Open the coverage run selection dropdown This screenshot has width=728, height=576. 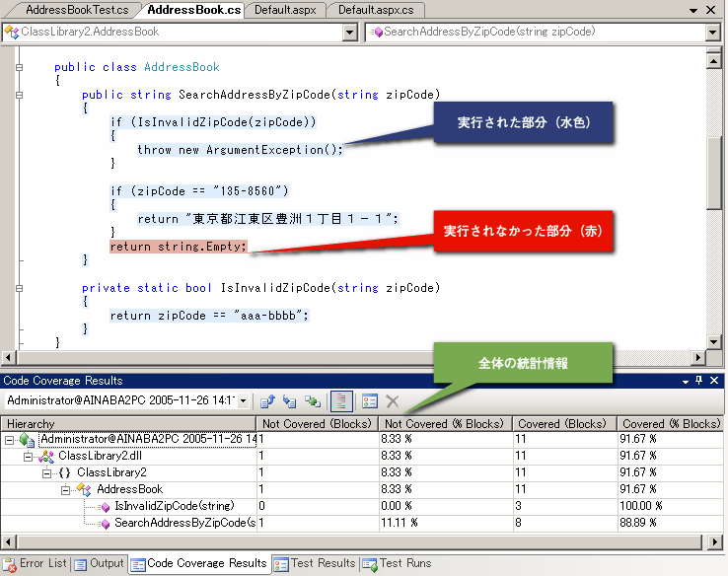243,401
